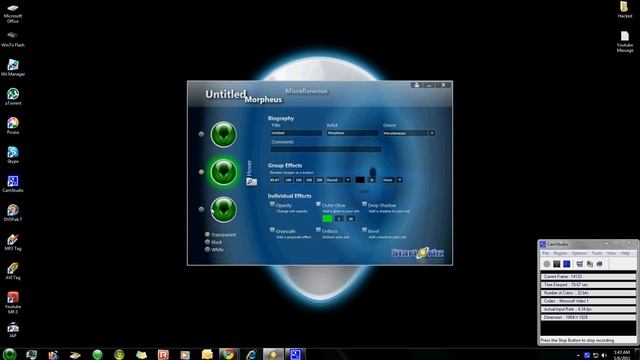The height and width of the screenshot is (360, 640).
Task: Click the Comments text field
Action: point(326,149)
